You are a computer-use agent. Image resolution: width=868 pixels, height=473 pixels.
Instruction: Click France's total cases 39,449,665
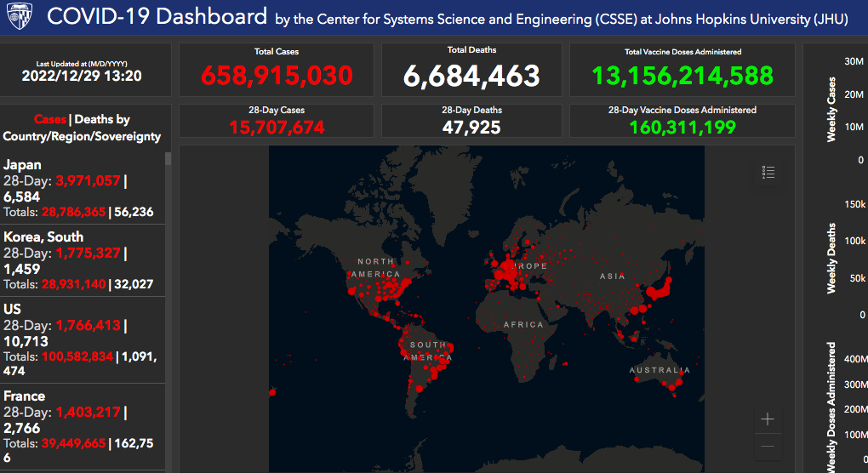[74, 443]
